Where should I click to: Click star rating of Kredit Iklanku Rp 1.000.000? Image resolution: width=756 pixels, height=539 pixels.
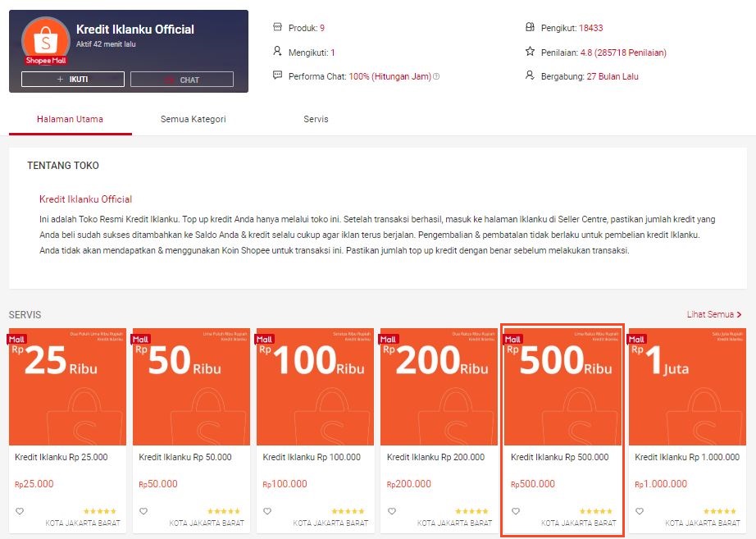pos(720,511)
